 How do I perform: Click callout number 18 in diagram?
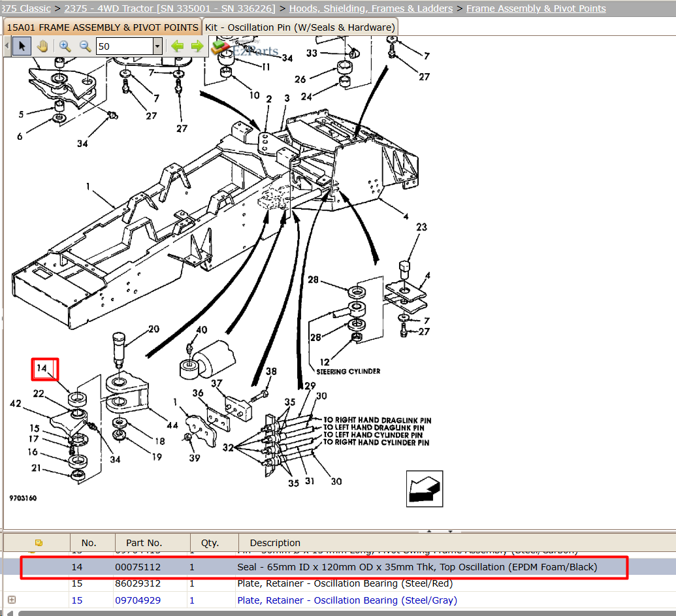tap(160, 441)
